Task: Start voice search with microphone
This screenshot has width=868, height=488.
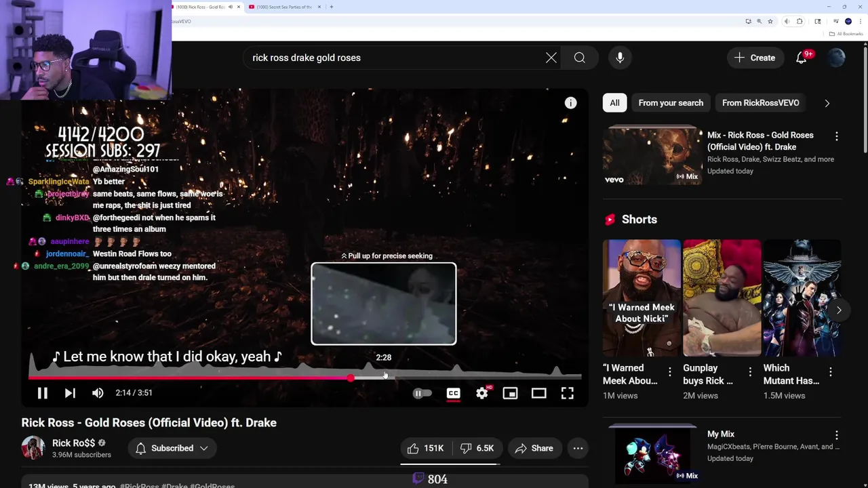Action: click(x=620, y=58)
